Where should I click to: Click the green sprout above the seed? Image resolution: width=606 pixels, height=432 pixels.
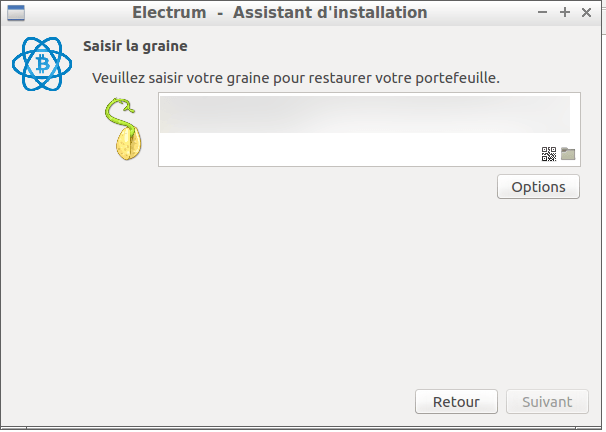click(120, 113)
